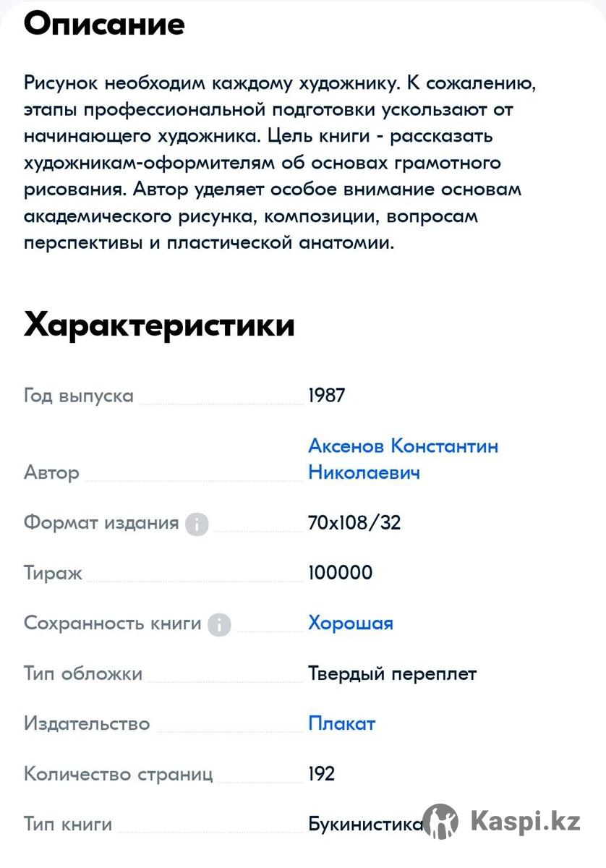Click the Kaspi.kz watermark text
606x868 pixels.
[525, 822]
